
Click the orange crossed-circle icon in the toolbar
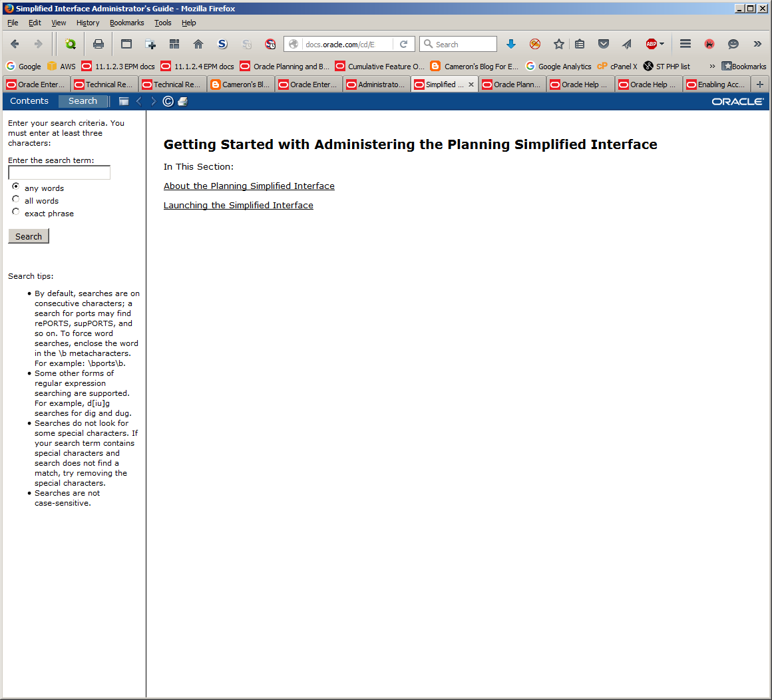(534, 45)
